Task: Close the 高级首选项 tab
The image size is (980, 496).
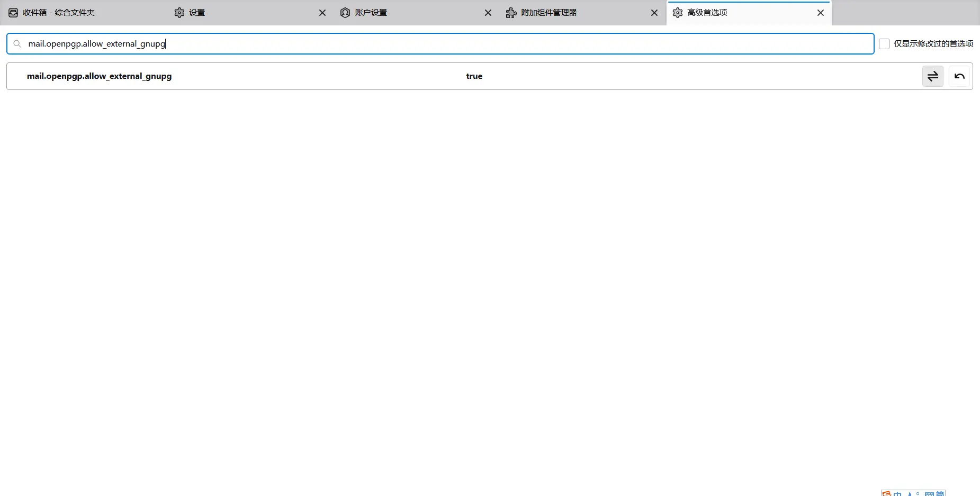Action: (820, 13)
